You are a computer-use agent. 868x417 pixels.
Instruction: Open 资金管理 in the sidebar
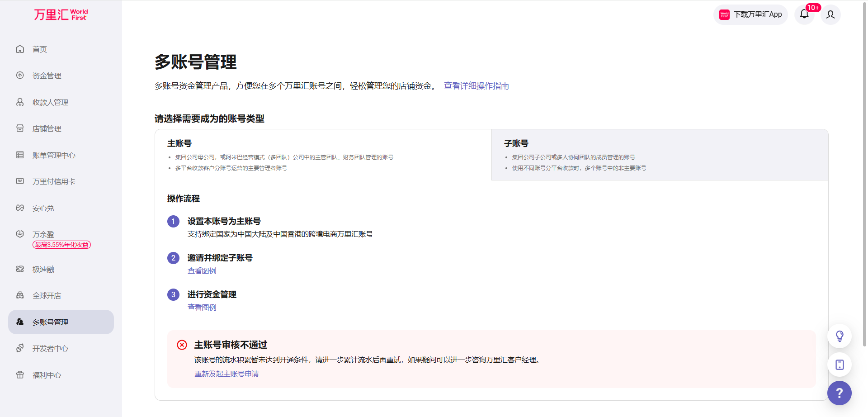click(x=47, y=76)
